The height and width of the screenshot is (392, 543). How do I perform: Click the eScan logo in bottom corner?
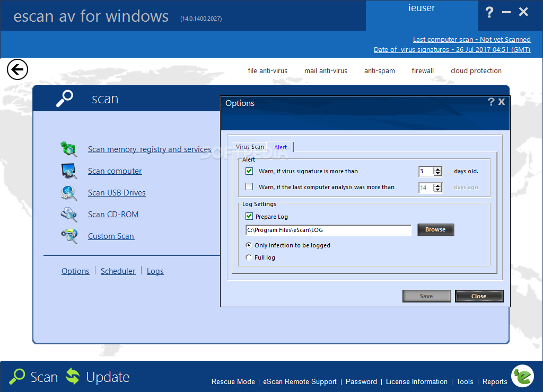tap(522, 376)
